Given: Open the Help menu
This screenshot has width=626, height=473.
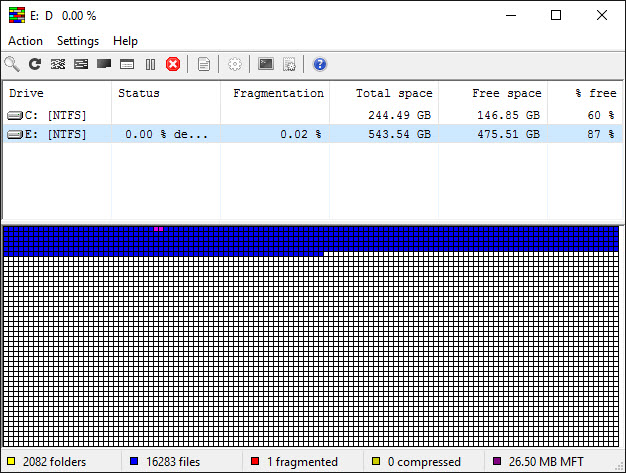Looking at the screenshot, I should coord(125,41).
